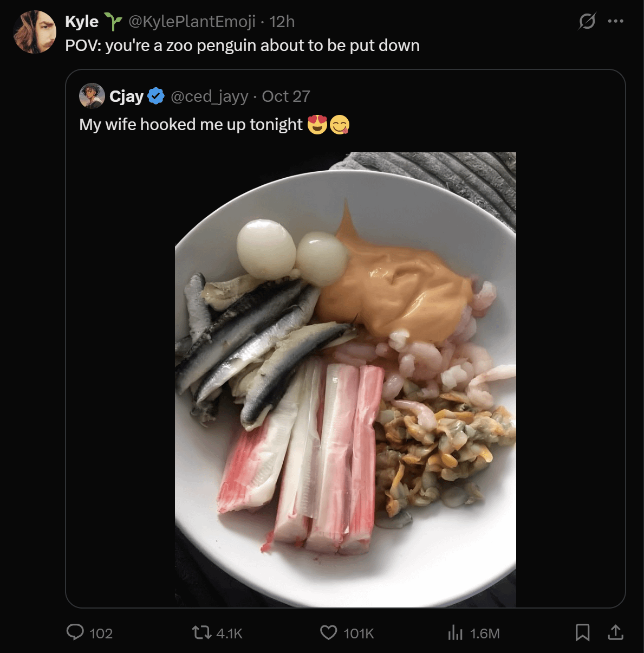The height and width of the screenshot is (653, 644).
Task: Click the Grok slashed-circle icon
Action: pyautogui.click(x=587, y=22)
